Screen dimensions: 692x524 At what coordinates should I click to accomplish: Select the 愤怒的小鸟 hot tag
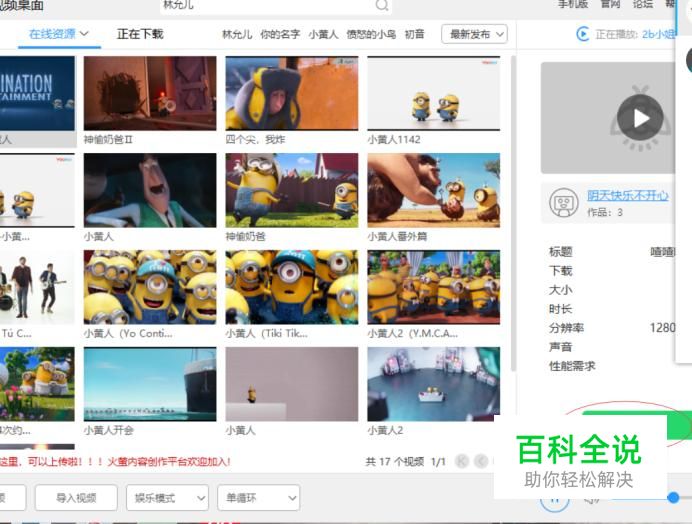coord(371,34)
